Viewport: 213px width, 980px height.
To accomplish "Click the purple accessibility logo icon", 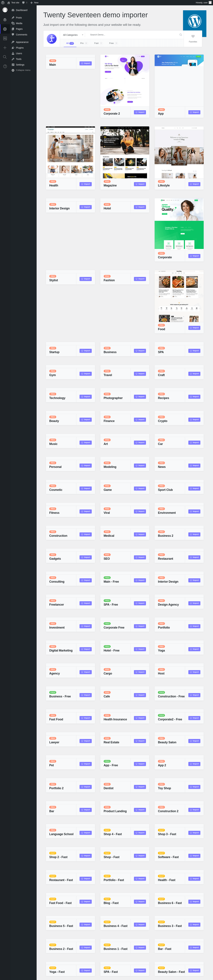I will tap(52, 39).
